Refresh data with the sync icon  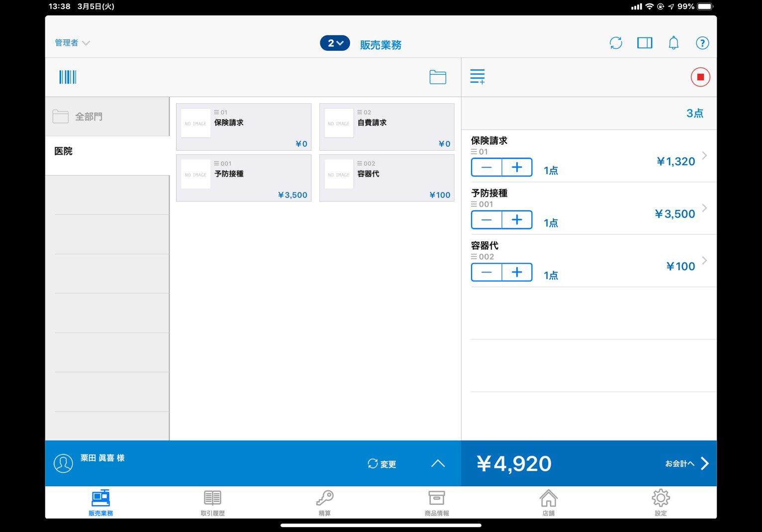pyautogui.click(x=616, y=43)
